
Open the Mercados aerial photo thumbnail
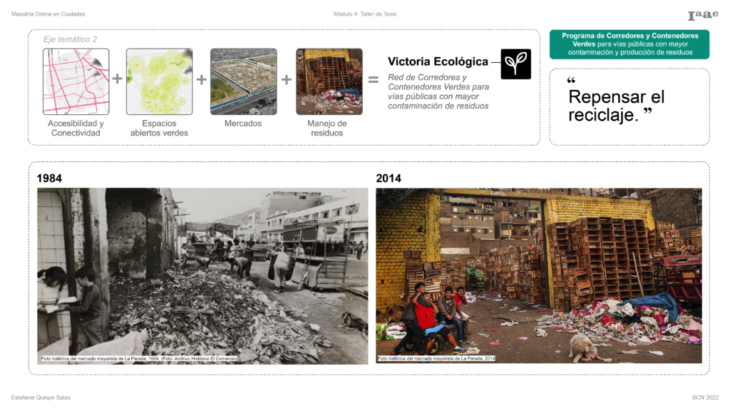coord(243,81)
